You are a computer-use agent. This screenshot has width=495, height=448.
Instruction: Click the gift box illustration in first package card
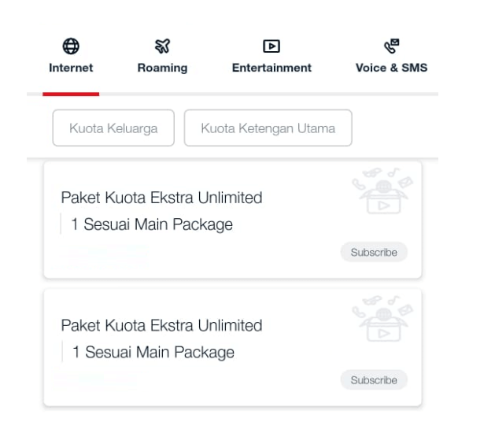click(382, 191)
